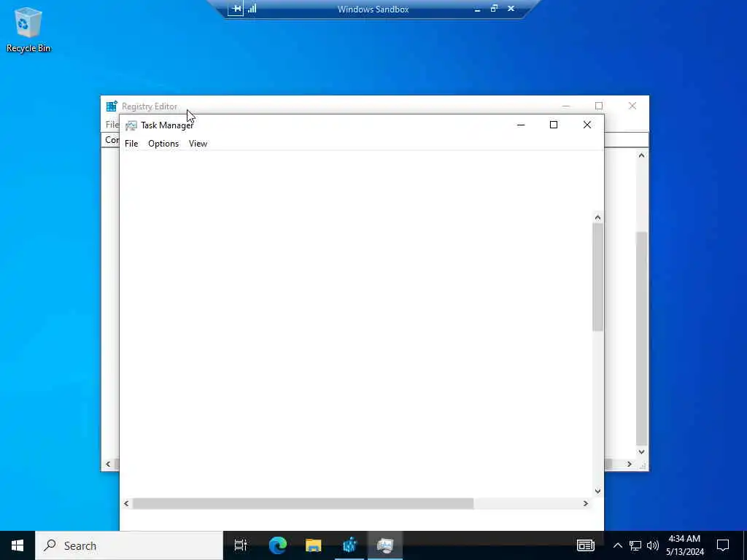
Task: Click Task Manager horizontal scrollbar thumb
Action: (x=303, y=503)
